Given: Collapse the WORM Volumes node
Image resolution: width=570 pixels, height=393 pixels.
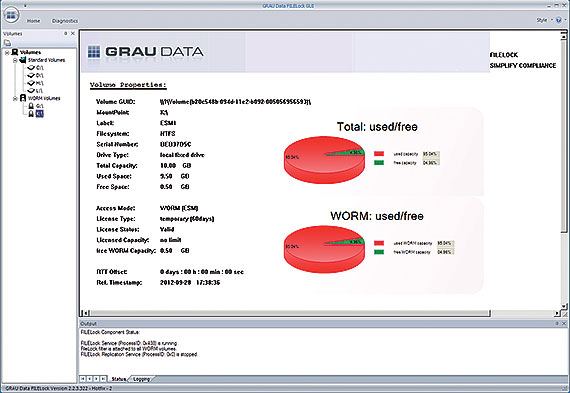Looking at the screenshot, I should coord(15,99).
